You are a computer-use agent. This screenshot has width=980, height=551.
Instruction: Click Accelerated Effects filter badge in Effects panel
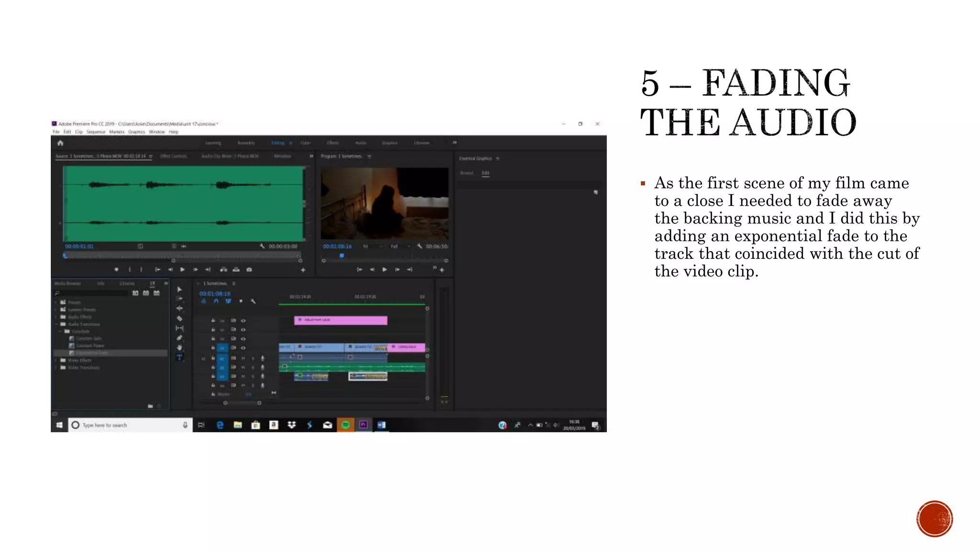pyautogui.click(x=135, y=293)
